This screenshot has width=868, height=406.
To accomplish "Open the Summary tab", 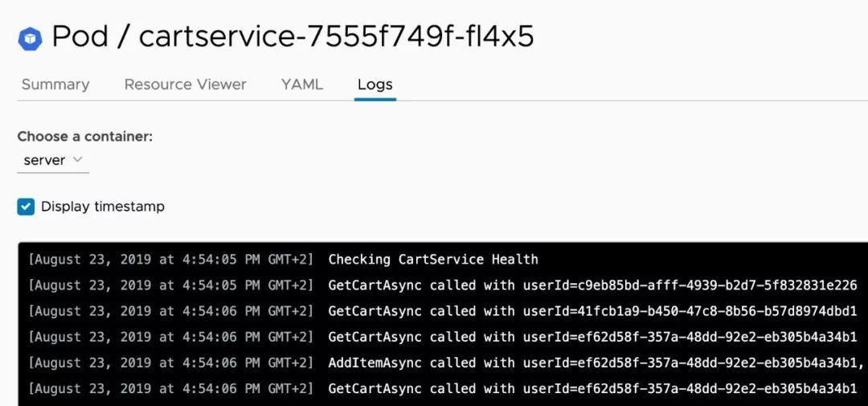I will (x=55, y=84).
